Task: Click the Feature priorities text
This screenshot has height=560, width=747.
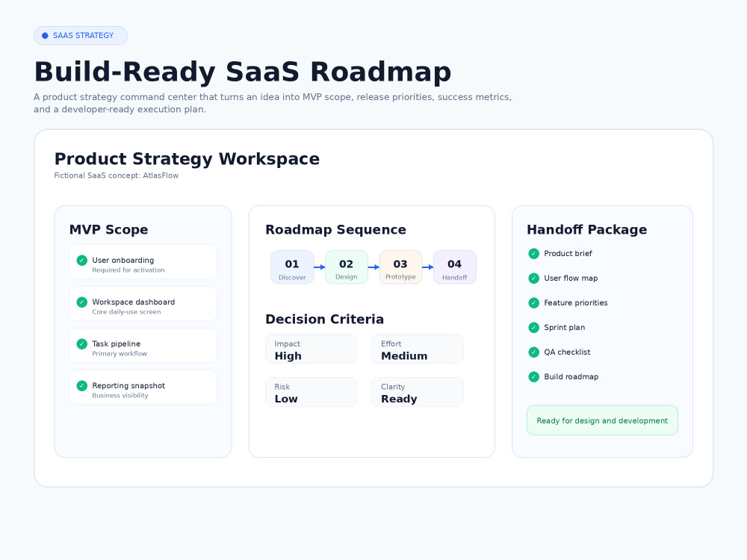Action: pos(576,303)
